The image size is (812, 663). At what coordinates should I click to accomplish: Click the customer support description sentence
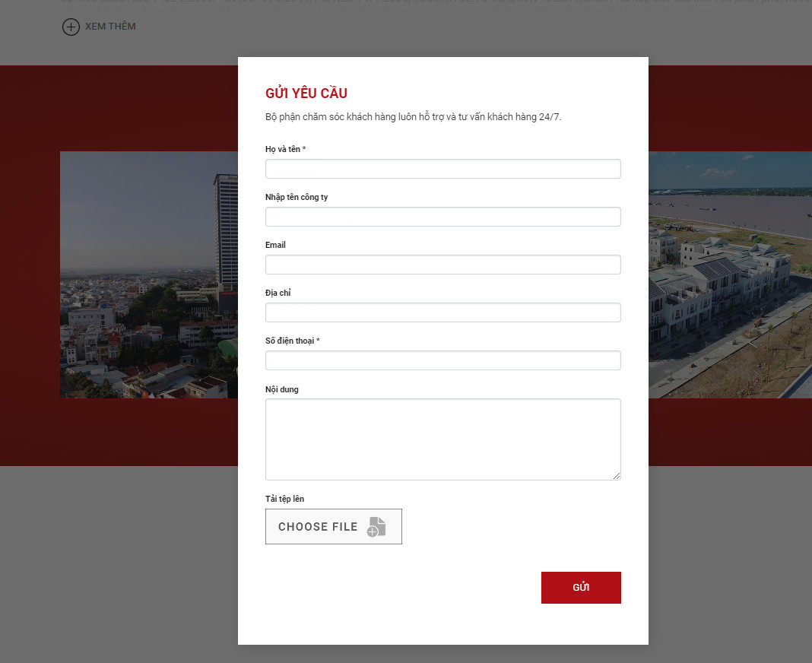414,117
